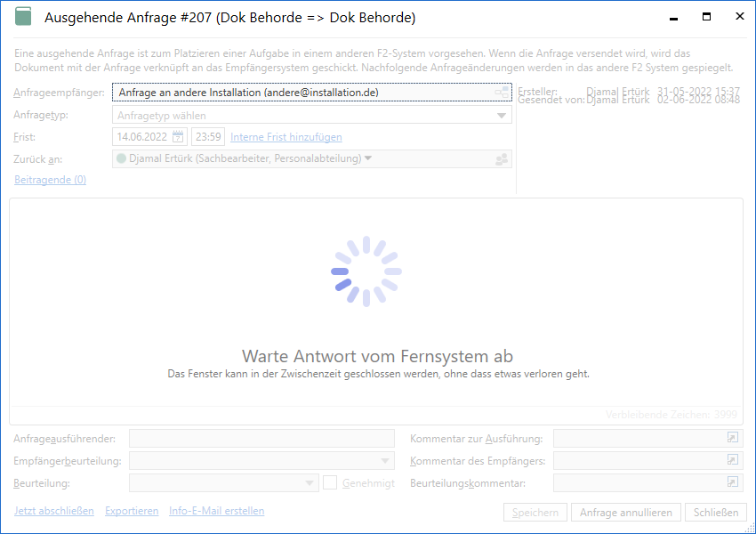Click Interne Frist hinzufügen link
Screen dimensions: 756x534
click(286, 137)
